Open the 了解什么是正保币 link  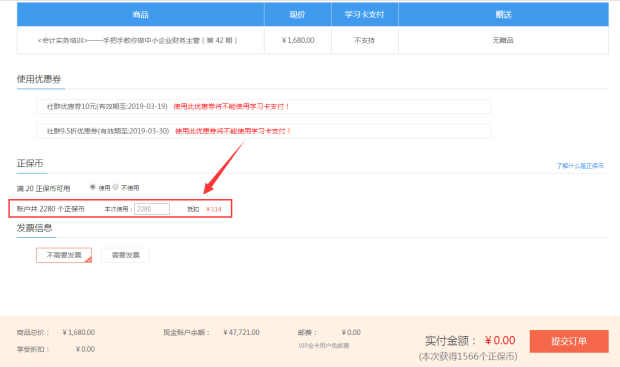point(580,166)
